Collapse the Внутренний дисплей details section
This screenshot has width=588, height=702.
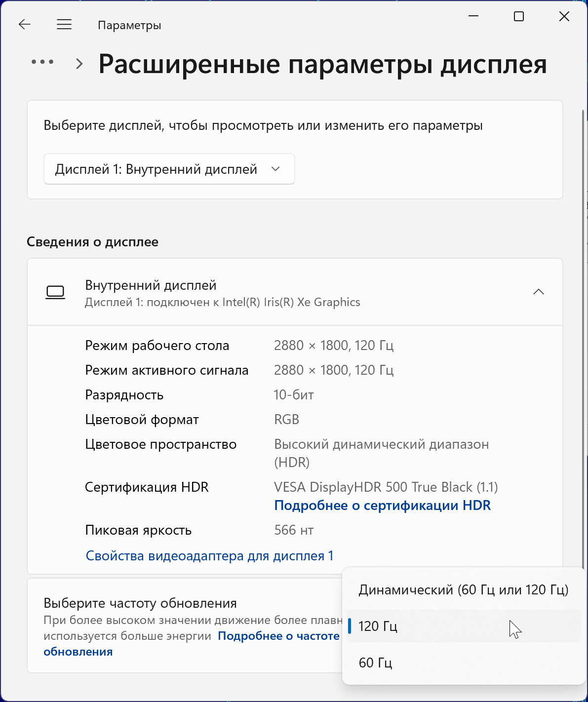(x=539, y=292)
